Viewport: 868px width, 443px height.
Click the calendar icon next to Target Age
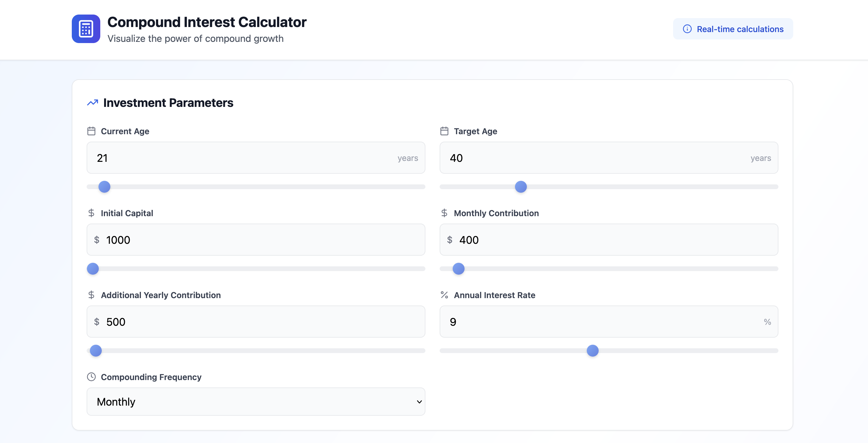444,131
